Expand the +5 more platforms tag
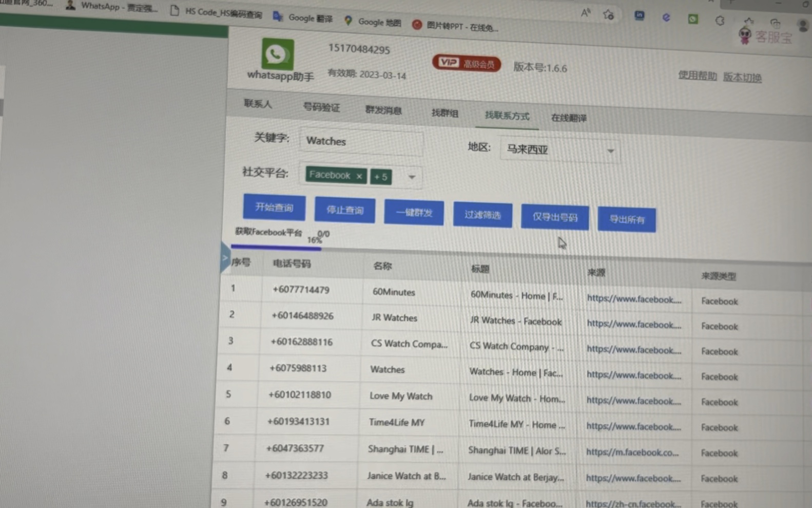The height and width of the screenshot is (508, 812). click(381, 177)
